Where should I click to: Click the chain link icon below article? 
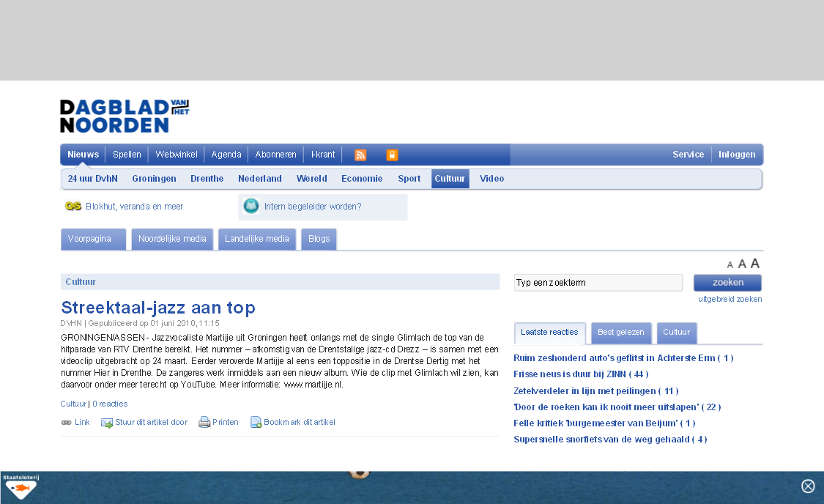[66, 422]
